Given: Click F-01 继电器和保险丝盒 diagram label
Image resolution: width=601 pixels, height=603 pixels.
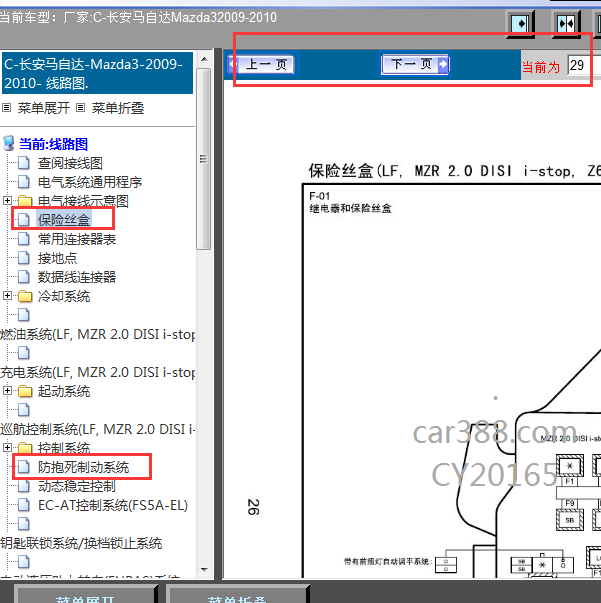Looking at the screenshot, I should [x=350, y=202].
